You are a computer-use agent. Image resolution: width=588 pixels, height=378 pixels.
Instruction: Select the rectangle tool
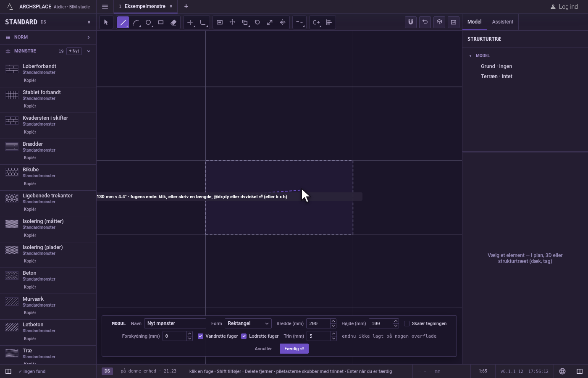pos(161,22)
